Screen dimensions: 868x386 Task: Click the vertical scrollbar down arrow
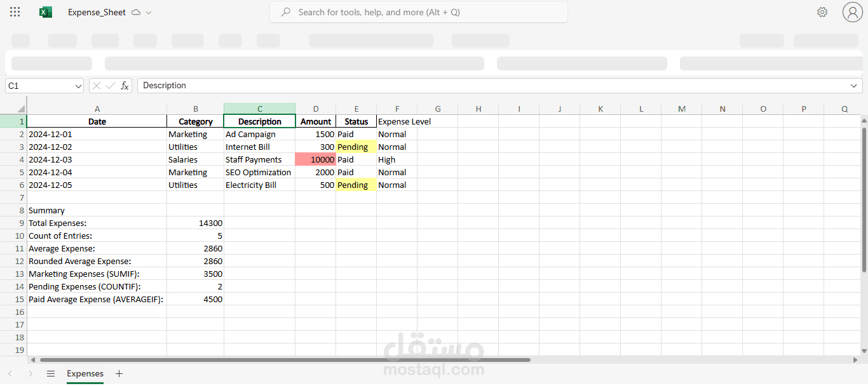tap(864, 350)
